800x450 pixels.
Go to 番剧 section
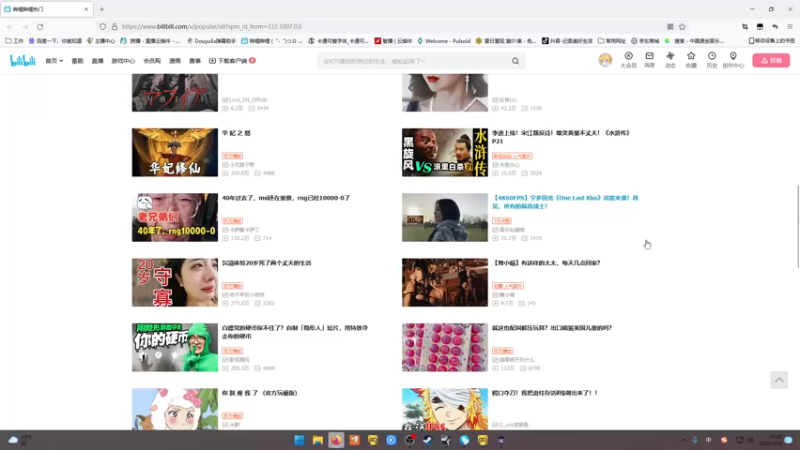[x=77, y=61]
